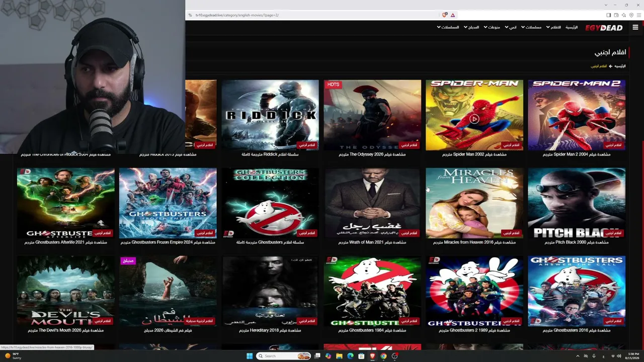Expand the منوعات navigation dropdown
This screenshot has width=644, height=362.
point(492,27)
